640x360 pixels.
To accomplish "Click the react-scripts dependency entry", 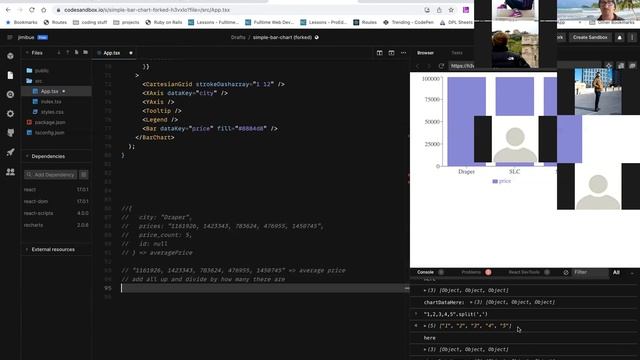I will [x=56, y=213].
